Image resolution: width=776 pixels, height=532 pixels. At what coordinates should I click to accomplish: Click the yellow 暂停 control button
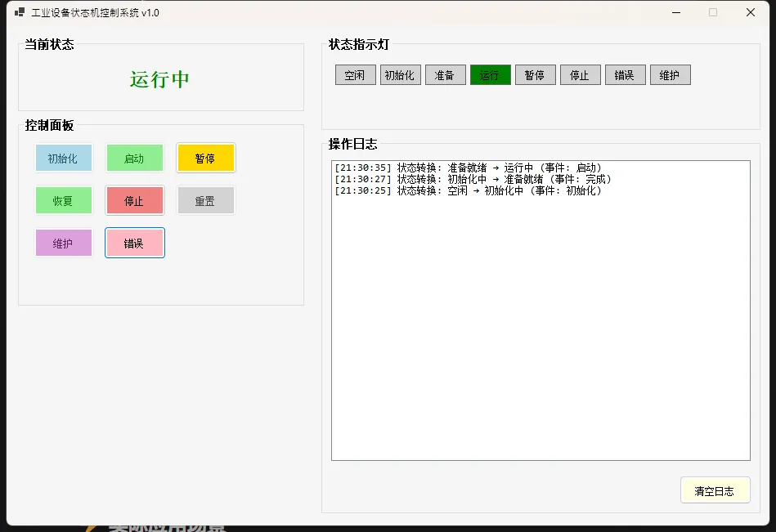click(x=205, y=159)
